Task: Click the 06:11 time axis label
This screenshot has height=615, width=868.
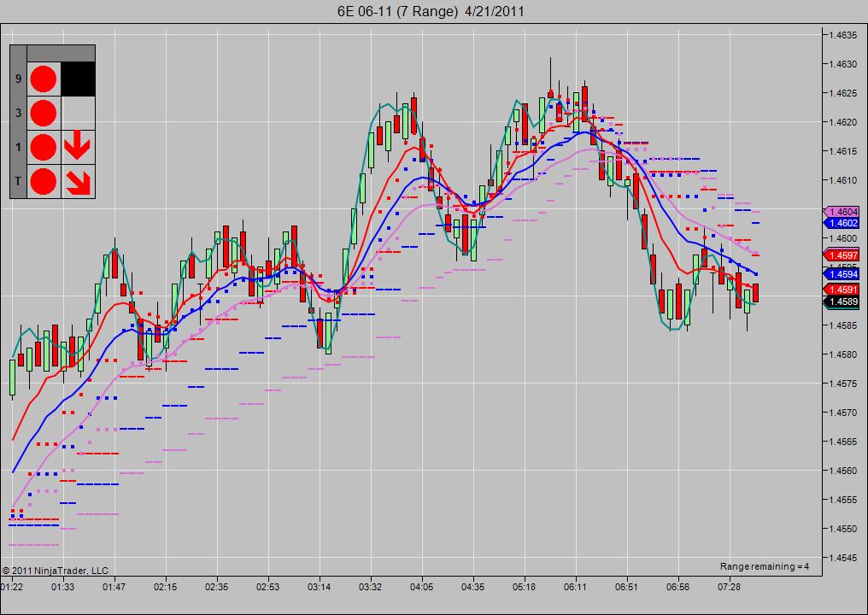Action: (575, 586)
